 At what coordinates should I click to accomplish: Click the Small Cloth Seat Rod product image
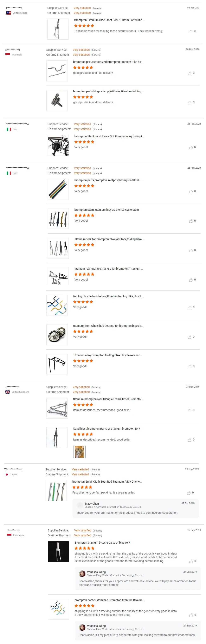56,490
